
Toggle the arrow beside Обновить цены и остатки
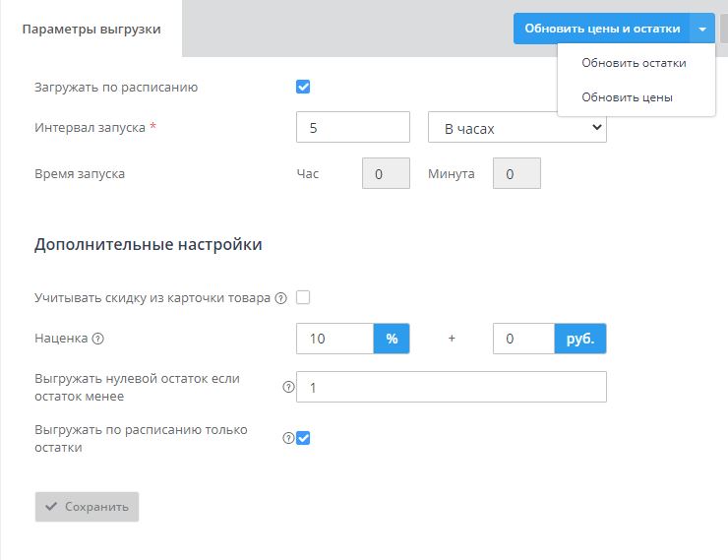702,29
